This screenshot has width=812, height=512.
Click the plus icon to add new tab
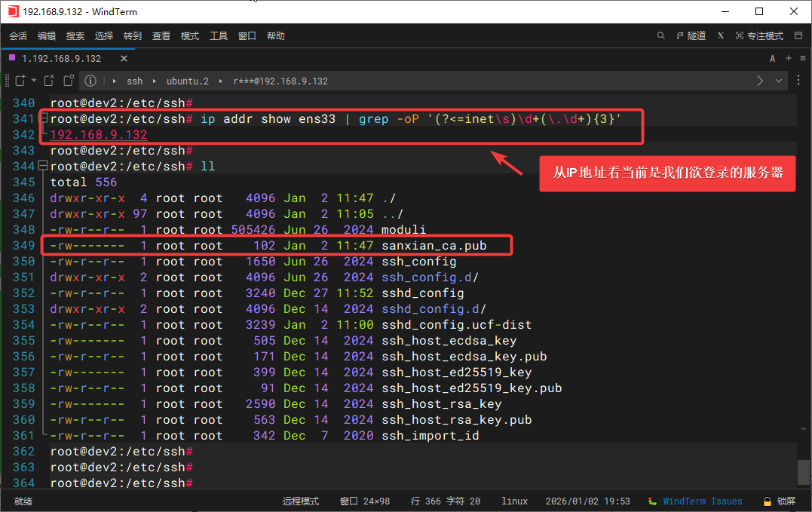(x=789, y=58)
